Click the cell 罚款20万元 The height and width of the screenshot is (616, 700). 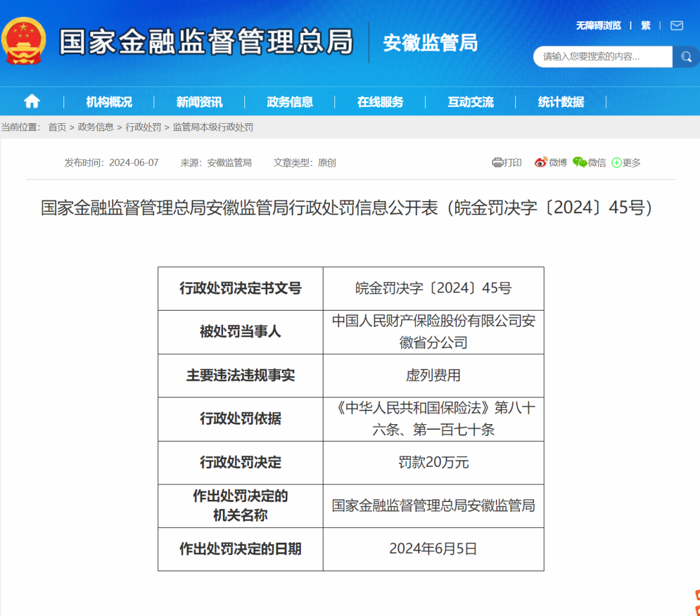click(433, 463)
